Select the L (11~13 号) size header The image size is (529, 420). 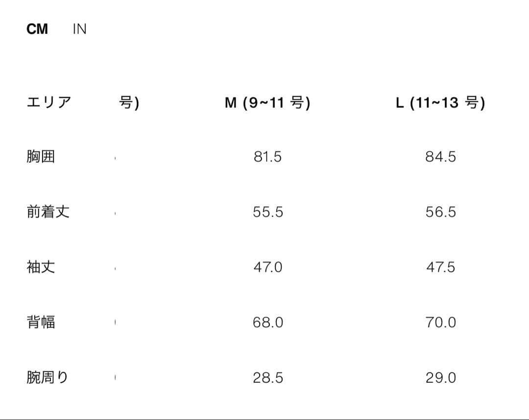[x=440, y=103]
